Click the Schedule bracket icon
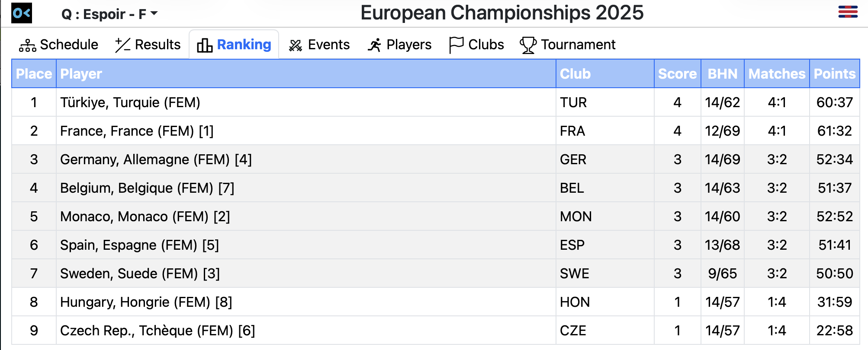 click(27, 45)
